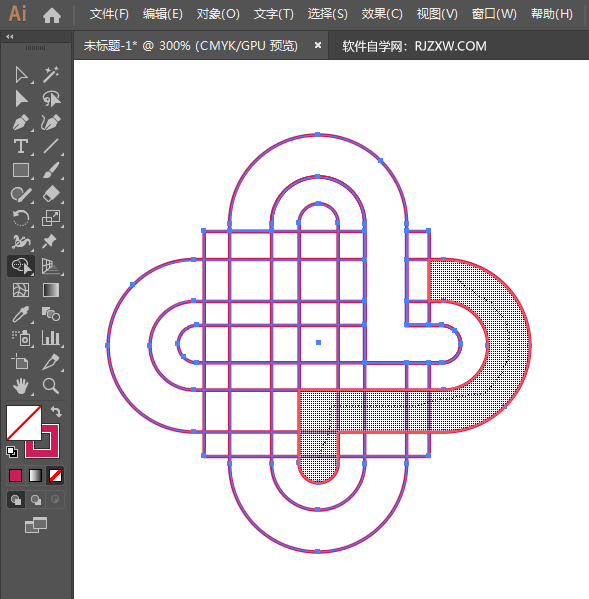This screenshot has height=599, width=589.
Task: Enable Draw Behind mode
Action: 36,500
